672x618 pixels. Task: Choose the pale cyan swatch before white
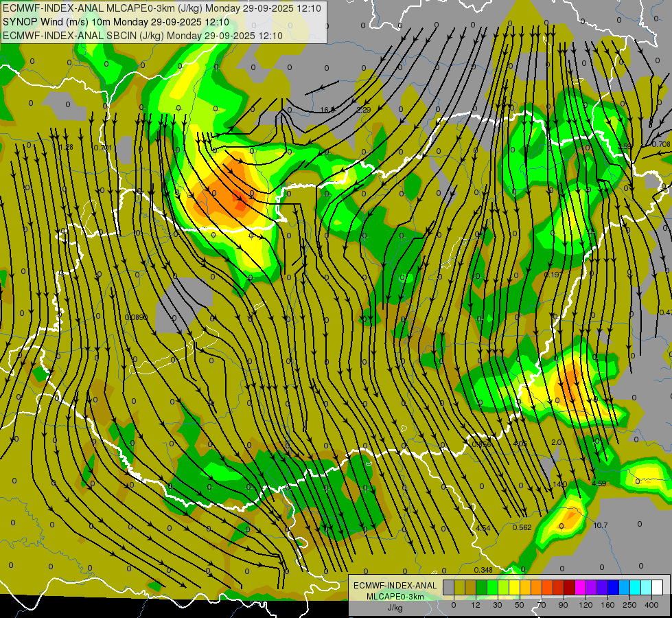coord(647,587)
